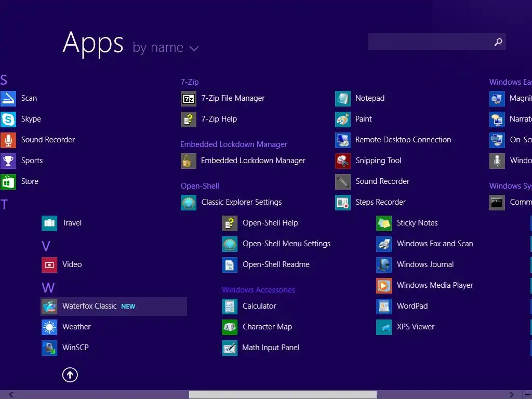Open the 7-Zip Help icon

click(x=188, y=119)
